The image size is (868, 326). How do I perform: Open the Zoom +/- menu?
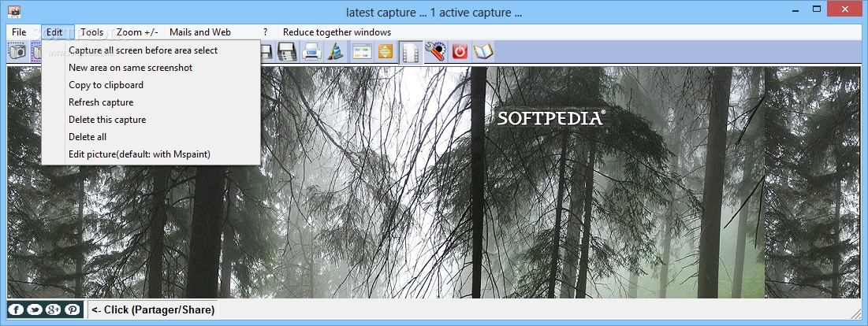point(137,32)
